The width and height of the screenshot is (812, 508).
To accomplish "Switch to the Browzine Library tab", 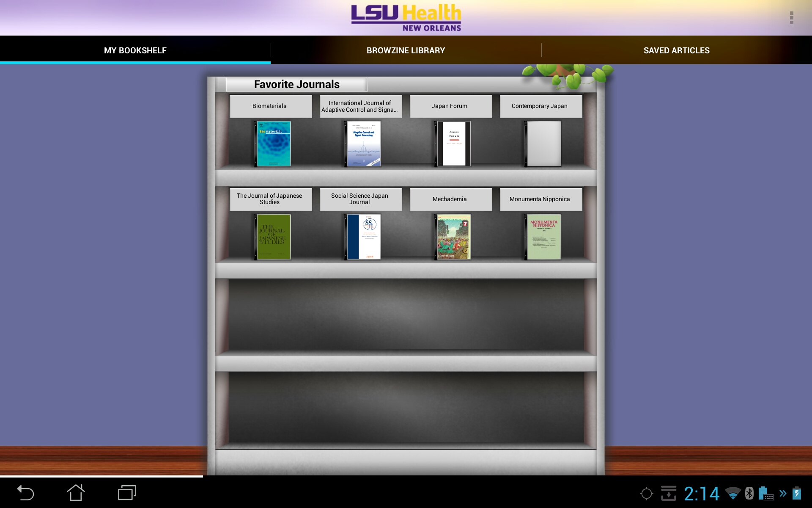I will coord(406,50).
